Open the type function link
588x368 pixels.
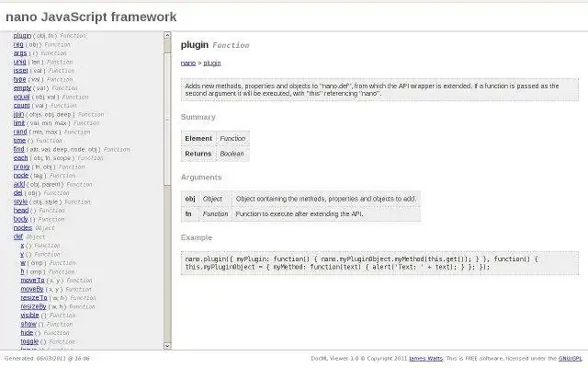point(20,79)
